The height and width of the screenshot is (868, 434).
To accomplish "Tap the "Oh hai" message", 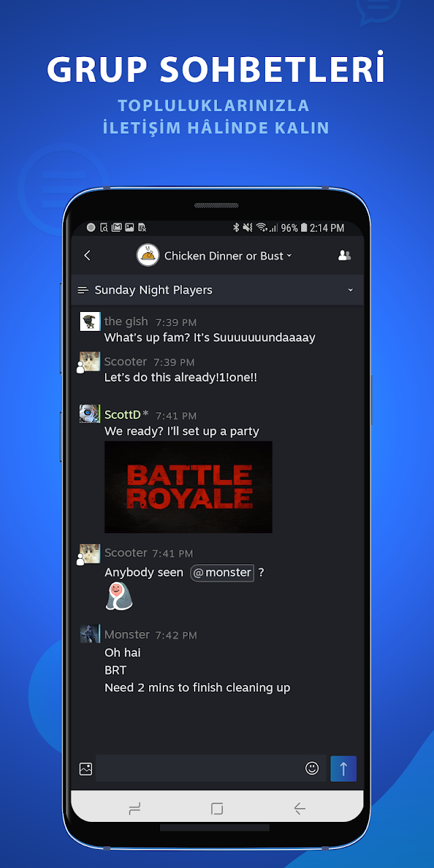I will [123, 652].
